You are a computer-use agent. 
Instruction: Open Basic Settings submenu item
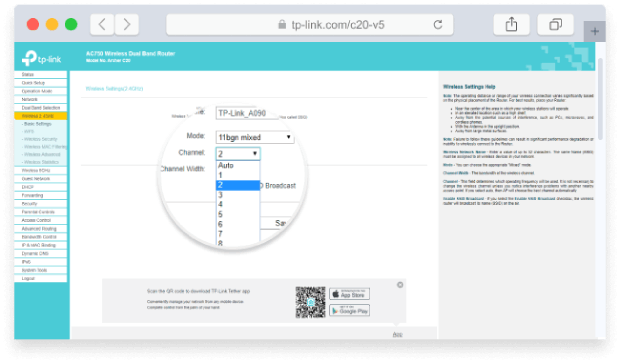click(38, 124)
